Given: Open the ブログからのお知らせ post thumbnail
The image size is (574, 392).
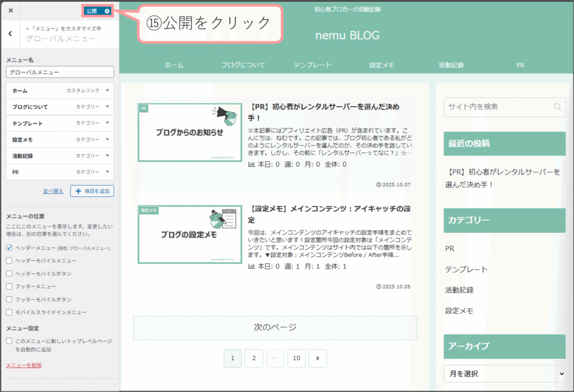Looking at the screenshot, I should point(189,132).
